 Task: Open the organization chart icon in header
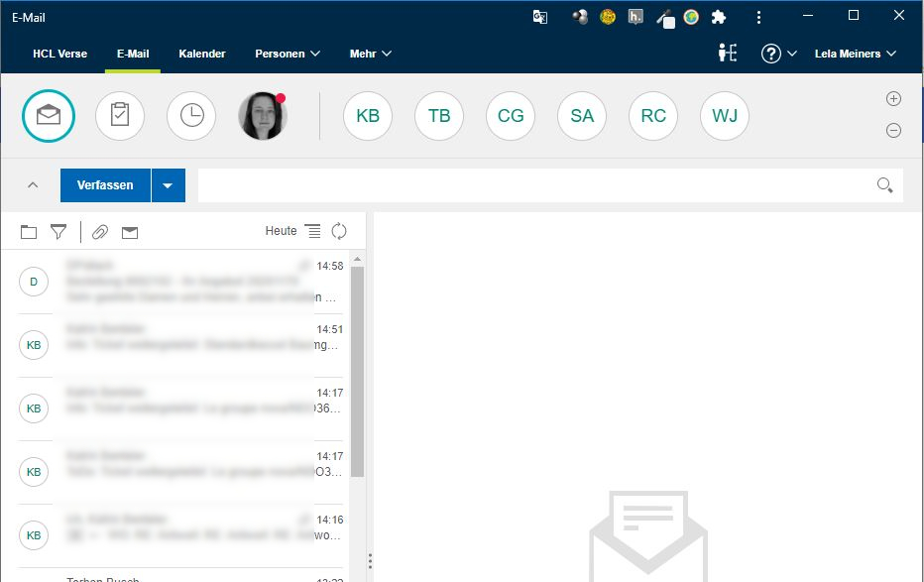pyautogui.click(x=728, y=54)
